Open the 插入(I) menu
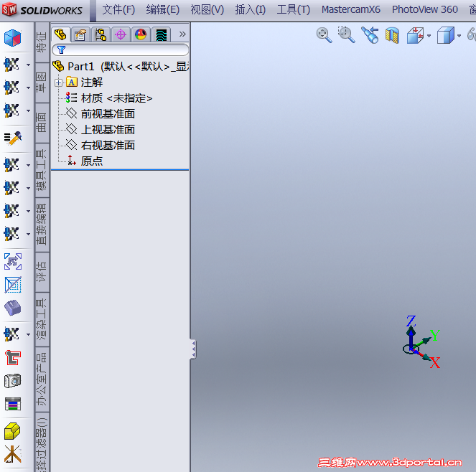Image resolution: width=476 pixels, height=472 pixels. click(x=251, y=10)
